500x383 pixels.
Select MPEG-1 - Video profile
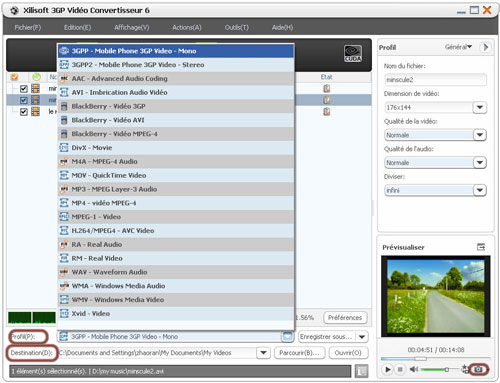point(176,217)
